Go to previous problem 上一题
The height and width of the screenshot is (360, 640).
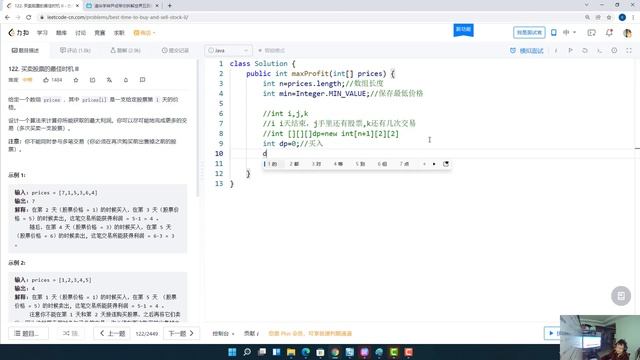[112, 333]
